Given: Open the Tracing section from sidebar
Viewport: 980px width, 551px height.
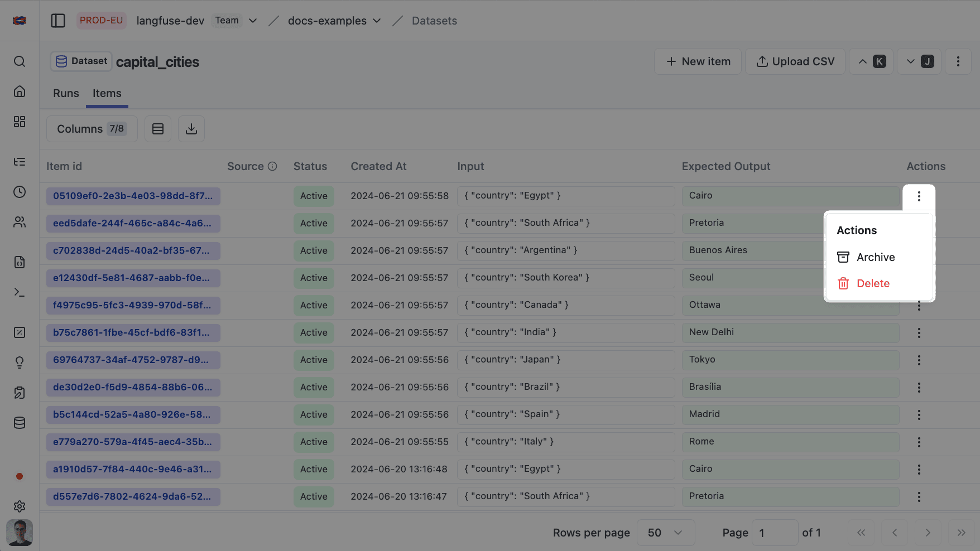Looking at the screenshot, I should 20,162.
